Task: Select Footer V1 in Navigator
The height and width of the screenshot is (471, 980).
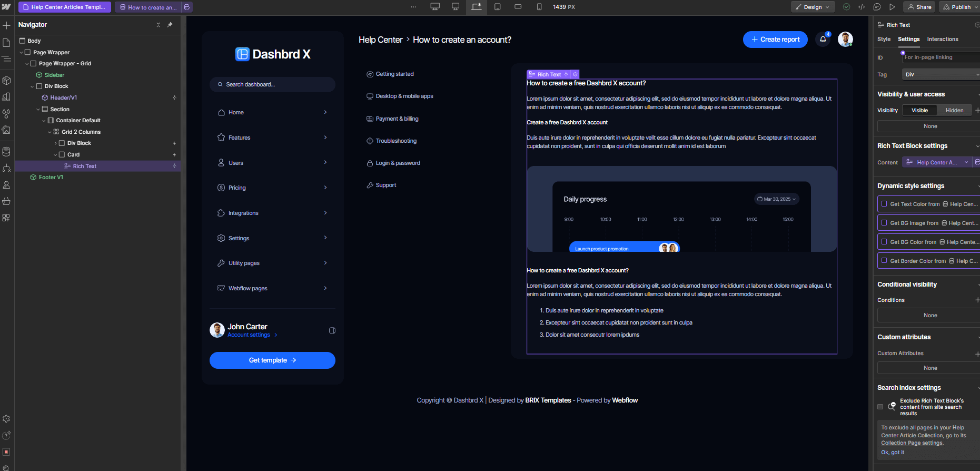Action: [x=51, y=177]
